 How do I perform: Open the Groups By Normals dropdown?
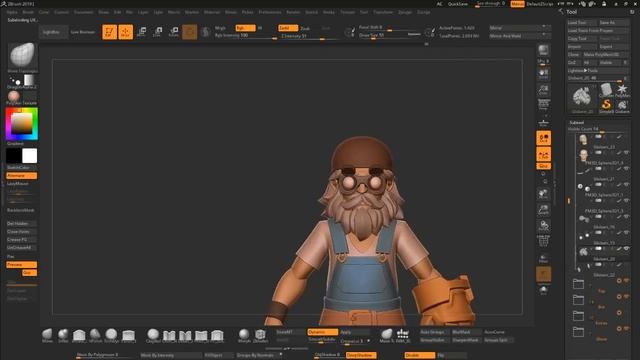coord(259,356)
